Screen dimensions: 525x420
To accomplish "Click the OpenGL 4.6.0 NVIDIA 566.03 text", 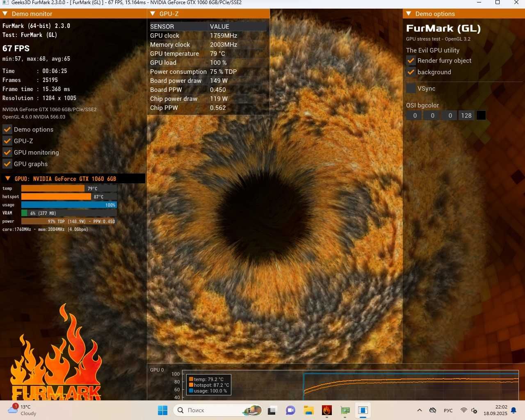I will [x=34, y=117].
